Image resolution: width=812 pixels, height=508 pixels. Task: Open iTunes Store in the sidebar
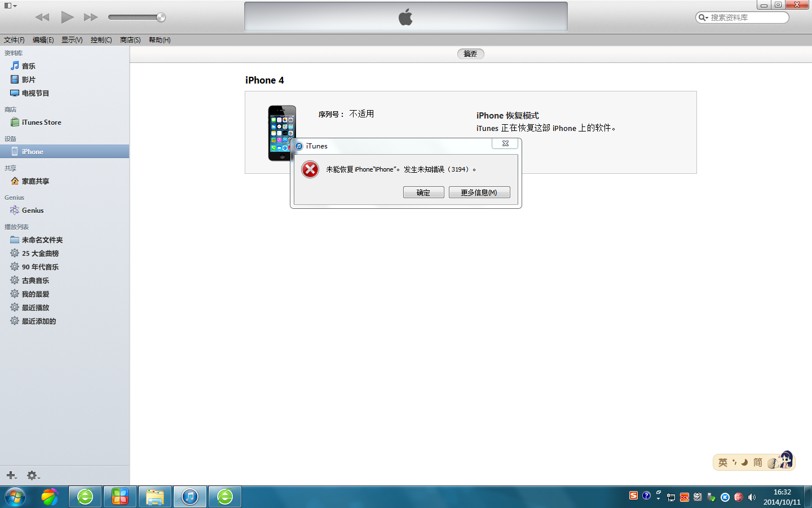pos(65,122)
